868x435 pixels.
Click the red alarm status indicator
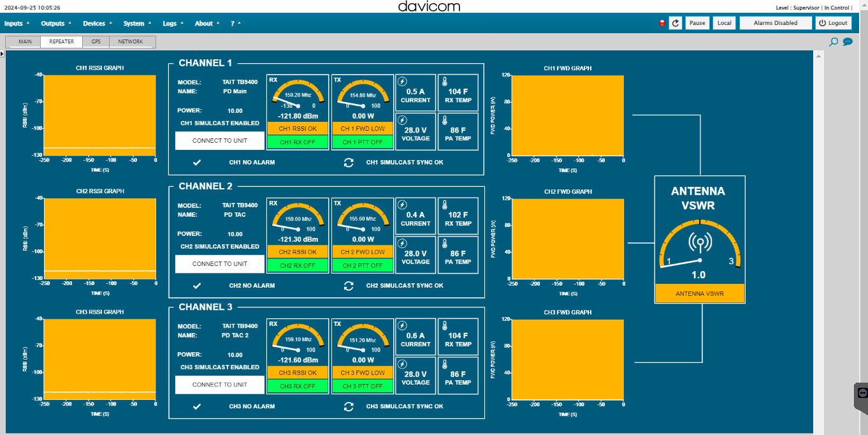[x=662, y=23]
